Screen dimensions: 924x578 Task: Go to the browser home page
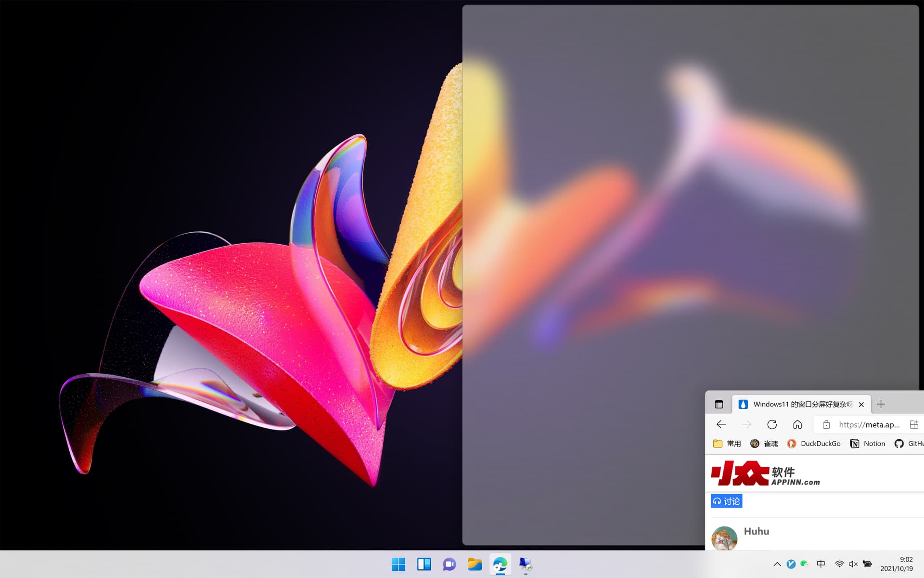pyautogui.click(x=797, y=424)
